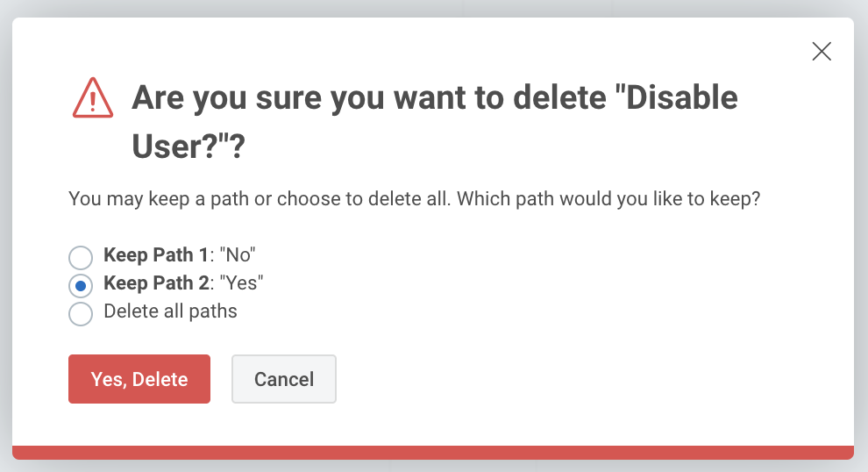Image resolution: width=868 pixels, height=472 pixels.
Task: Click the bold "Keep Path 2" label text
Action: [x=156, y=283]
